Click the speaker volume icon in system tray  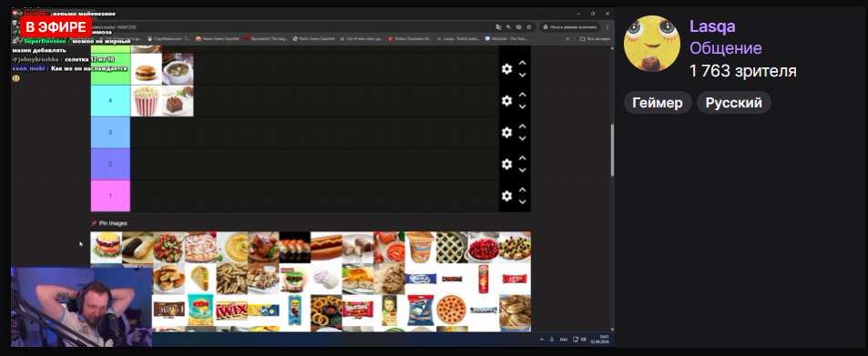click(x=583, y=339)
